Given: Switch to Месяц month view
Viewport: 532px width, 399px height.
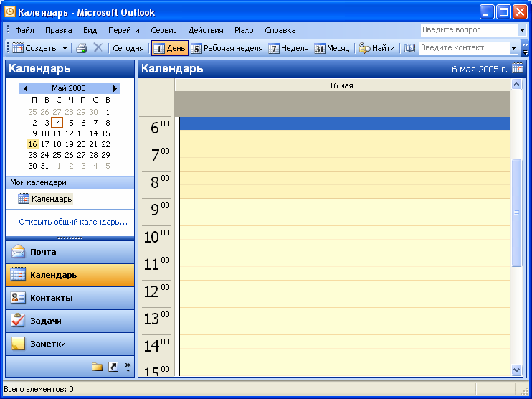Looking at the screenshot, I should click(x=332, y=48).
